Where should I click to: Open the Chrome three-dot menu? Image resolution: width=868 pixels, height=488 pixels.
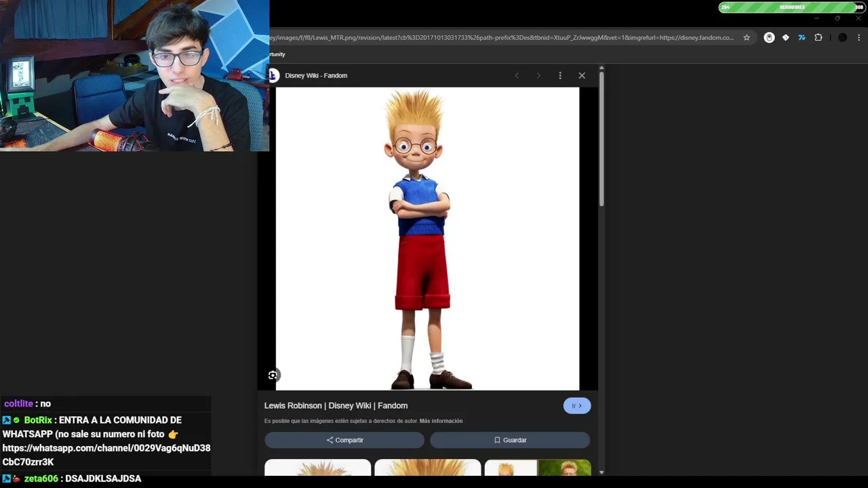tap(859, 38)
